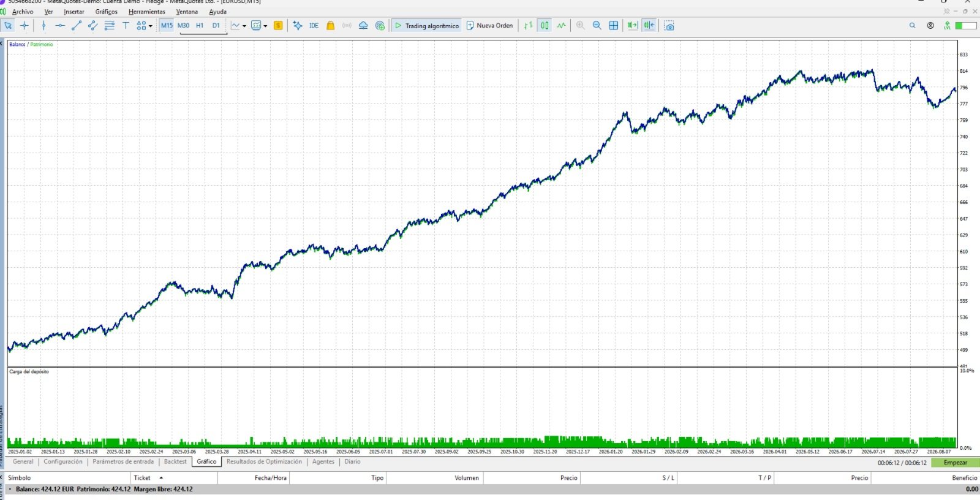
Task: Open the Backtest tab
Action: click(x=175, y=461)
